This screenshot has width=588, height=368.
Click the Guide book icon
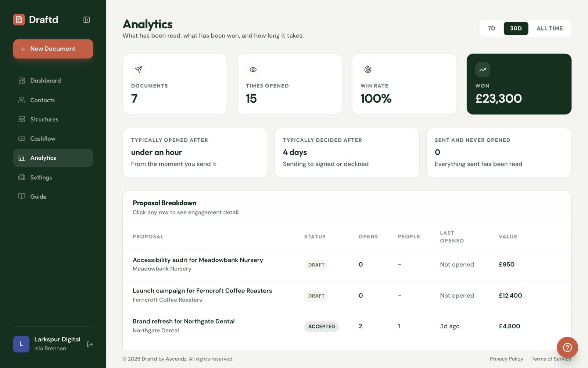tap(22, 197)
